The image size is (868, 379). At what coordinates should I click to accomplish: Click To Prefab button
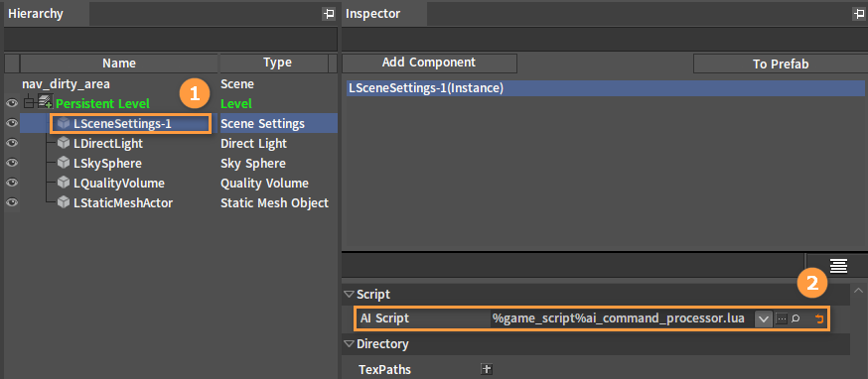point(781,63)
